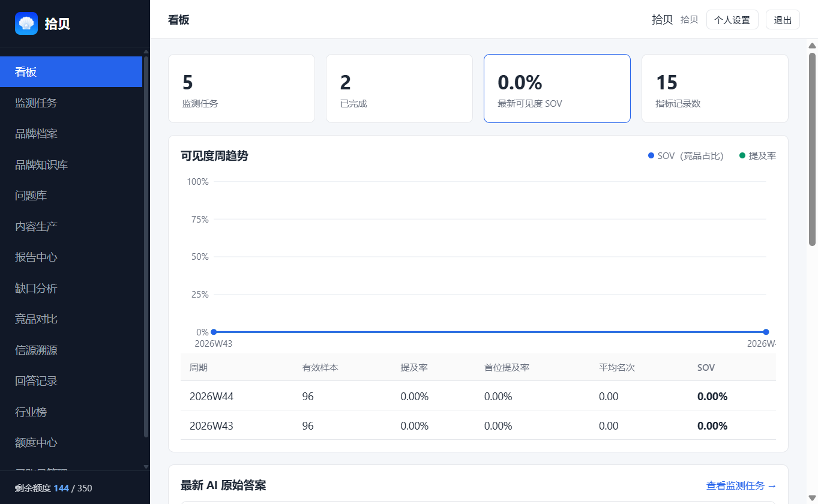Open 额度中心 from the sidebar
The width and height of the screenshot is (818, 504).
click(x=71, y=443)
